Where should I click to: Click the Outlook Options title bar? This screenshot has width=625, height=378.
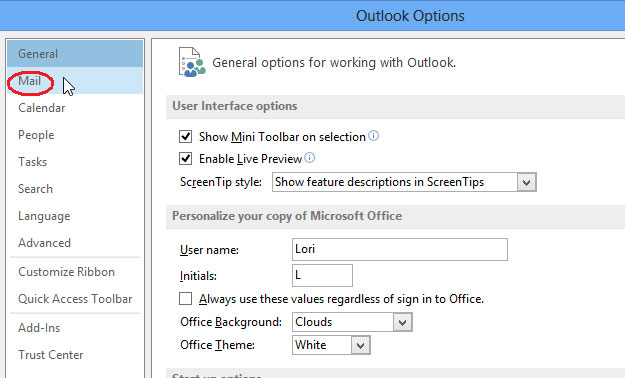312,16
